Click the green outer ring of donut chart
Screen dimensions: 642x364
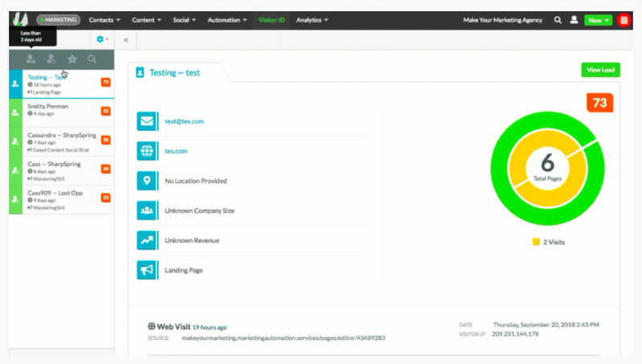click(498, 168)
